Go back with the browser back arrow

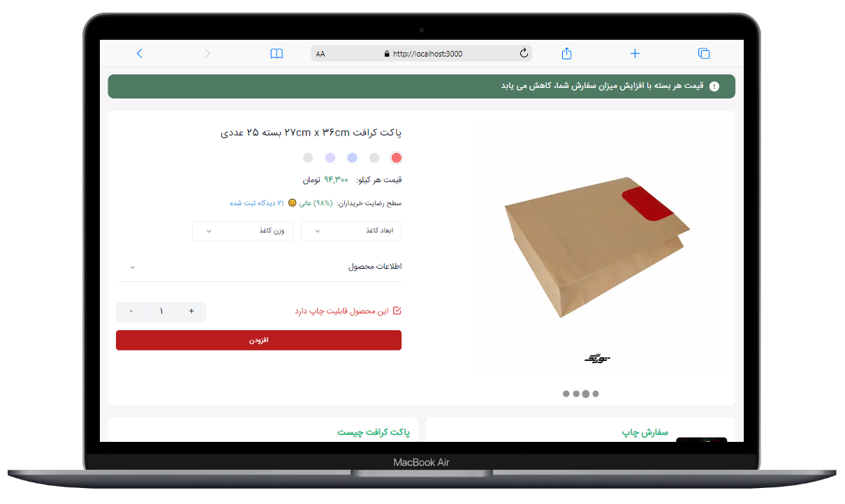(140, 53)
